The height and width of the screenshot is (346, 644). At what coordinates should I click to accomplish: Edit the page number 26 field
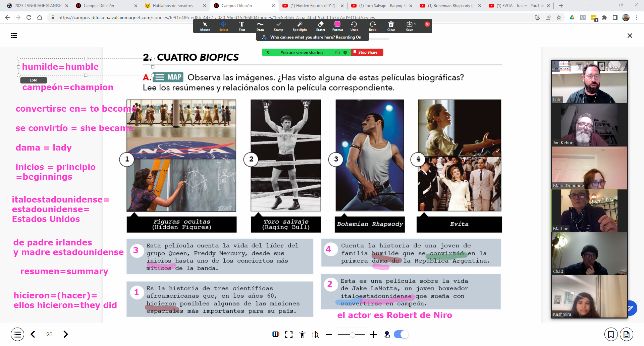[x=49, y=334]
